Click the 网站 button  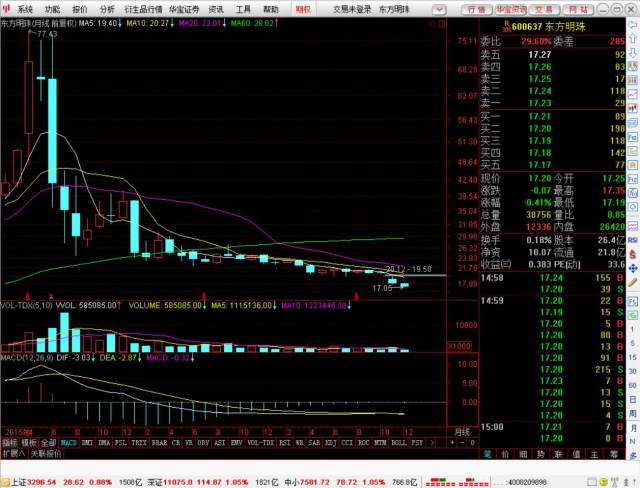[578, 9]
